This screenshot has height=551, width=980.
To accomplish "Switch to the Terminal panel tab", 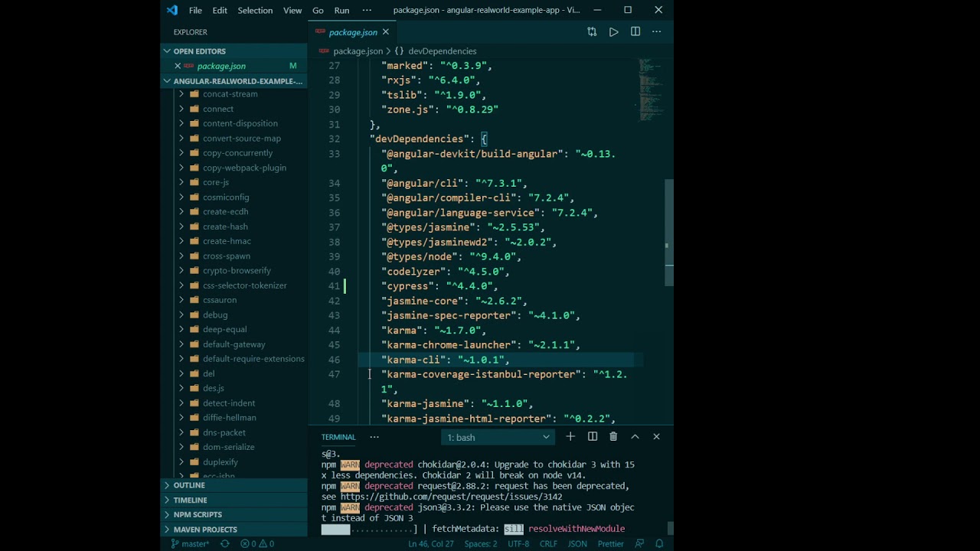I will click(x=338, y=437).
